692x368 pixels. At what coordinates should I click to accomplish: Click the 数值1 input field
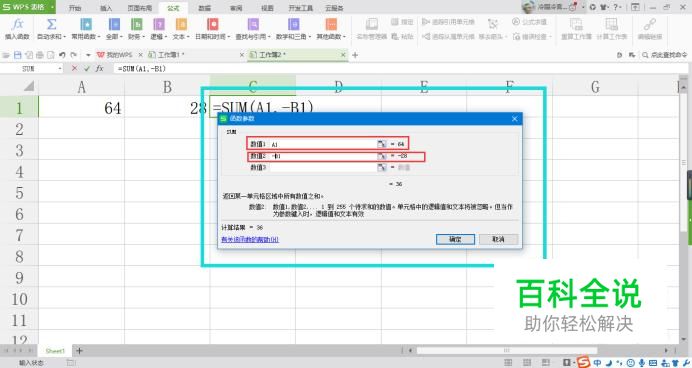pyautogui.click(x=323, y=144)
